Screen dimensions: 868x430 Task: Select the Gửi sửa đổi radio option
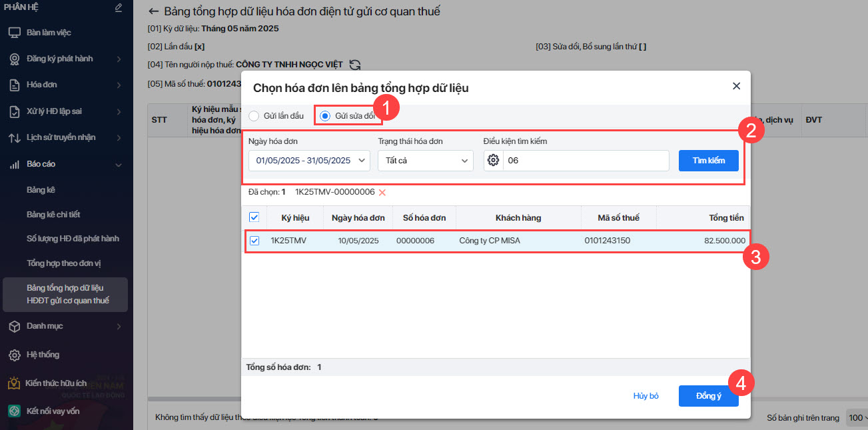[x=325, y=116]
